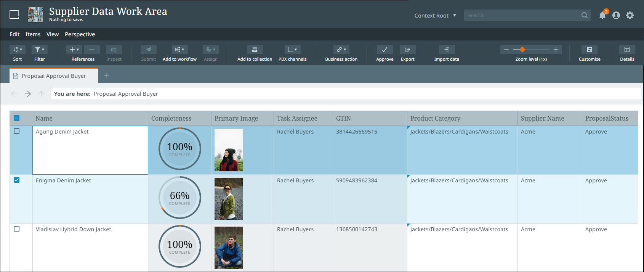Tick the Vladislav Hybrid Down Jacket checkbox

[x=17, y=229]
